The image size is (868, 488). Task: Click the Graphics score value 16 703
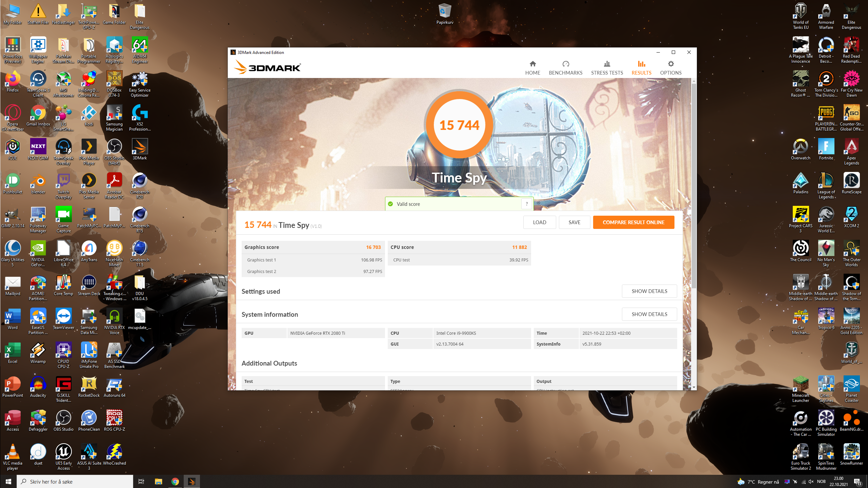point(373,247)
